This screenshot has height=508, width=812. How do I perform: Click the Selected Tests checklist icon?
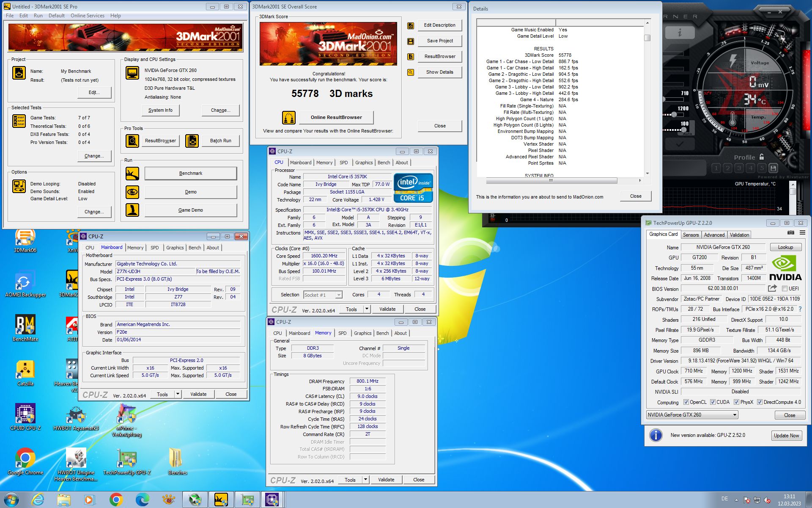coord(19,121)
